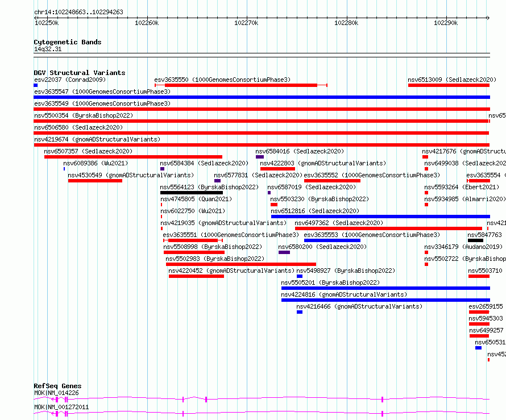Click nsv5593264 (Ebert2021) label

pos(462,187)
